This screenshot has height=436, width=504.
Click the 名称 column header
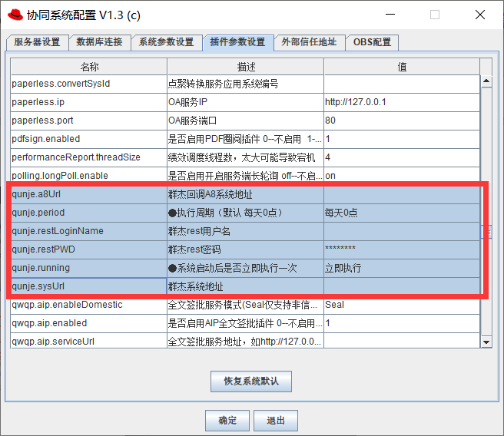(89, 67)
